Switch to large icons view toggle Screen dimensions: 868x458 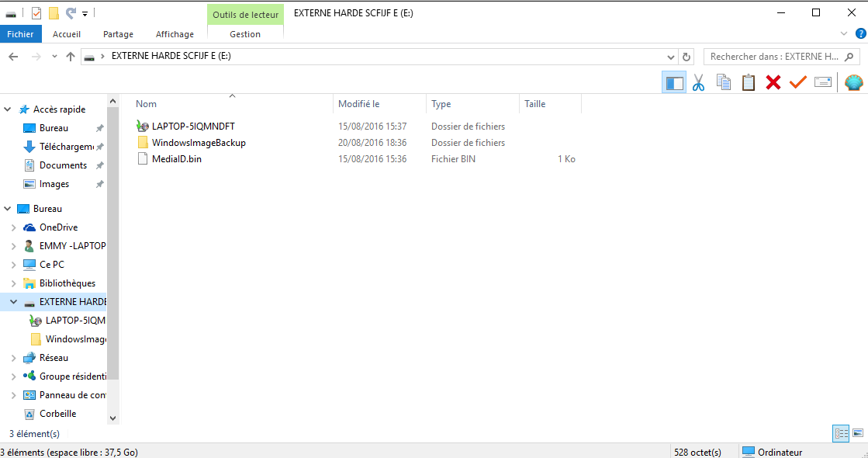(x=858, y=434)
